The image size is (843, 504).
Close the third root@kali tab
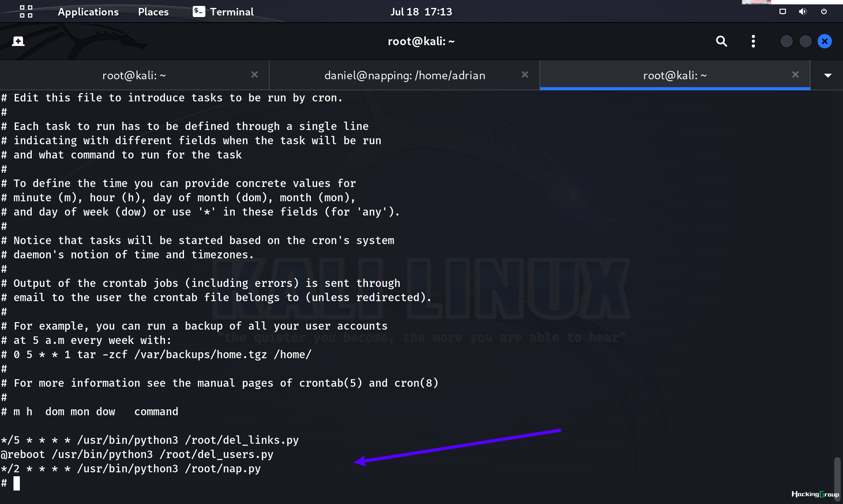(x=795, y=74)
